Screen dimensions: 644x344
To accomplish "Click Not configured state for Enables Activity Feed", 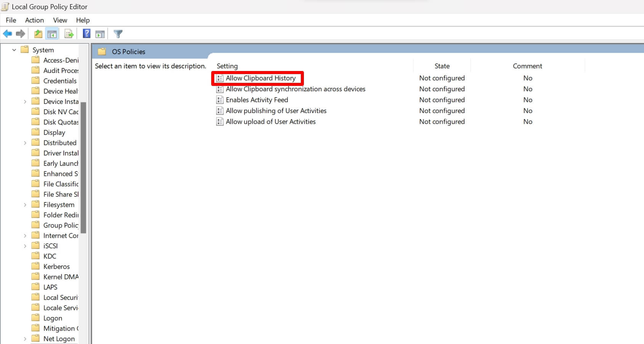I will (x=442, y=100).
